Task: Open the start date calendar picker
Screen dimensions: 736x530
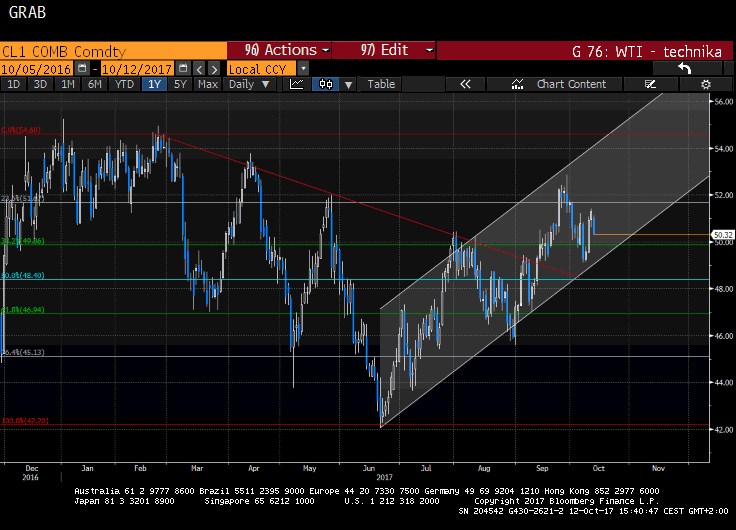Action: (81, 68)
